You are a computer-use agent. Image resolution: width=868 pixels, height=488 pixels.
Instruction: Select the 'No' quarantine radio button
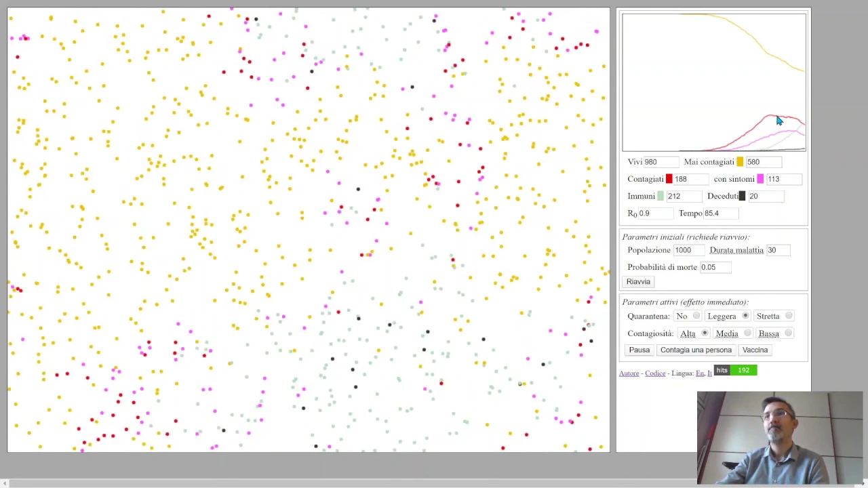tap(696, 316)
